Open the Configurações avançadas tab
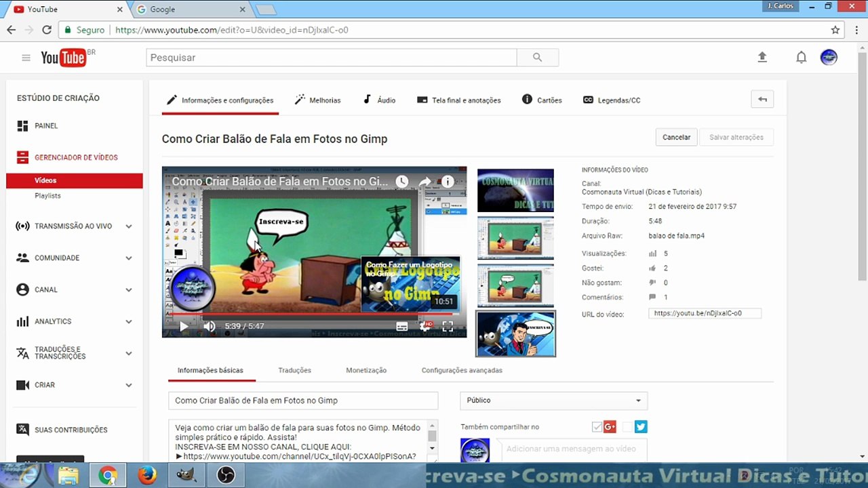The height and width of the screenshot is (488, 868). pos(462,371)
